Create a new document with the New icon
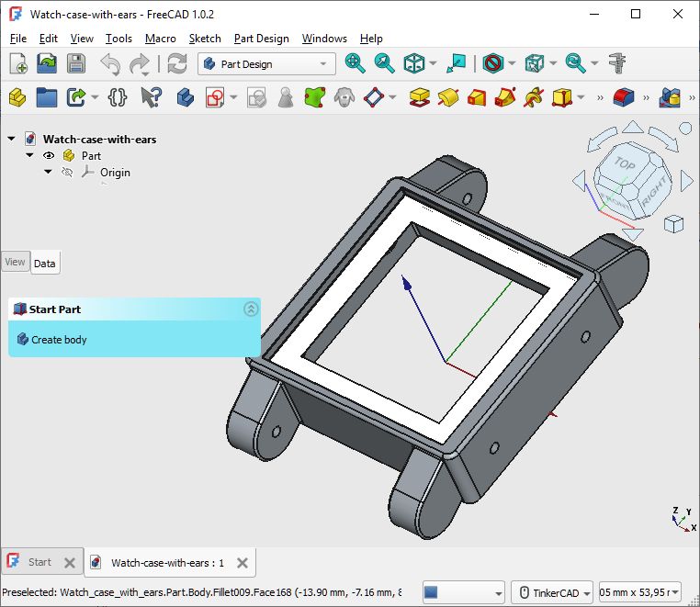 (18, 63)
